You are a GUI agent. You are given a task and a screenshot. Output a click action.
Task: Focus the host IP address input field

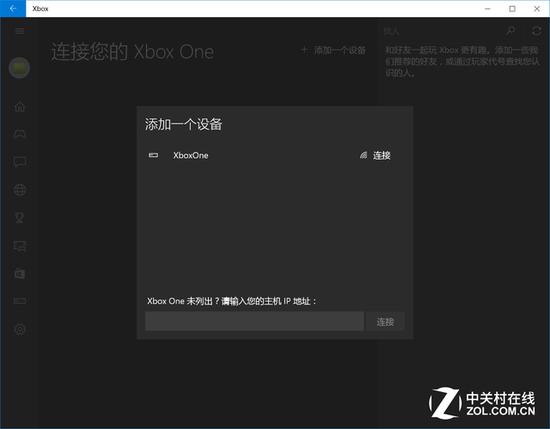click(x=254, y=321)
